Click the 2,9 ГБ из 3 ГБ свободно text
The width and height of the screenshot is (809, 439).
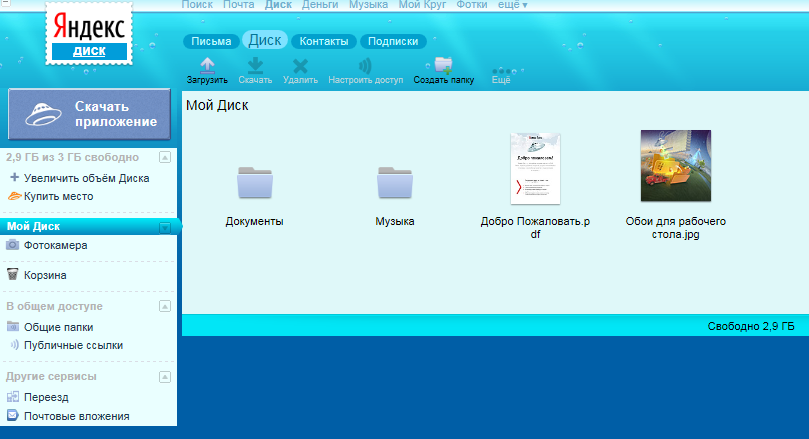pos(72,157)
